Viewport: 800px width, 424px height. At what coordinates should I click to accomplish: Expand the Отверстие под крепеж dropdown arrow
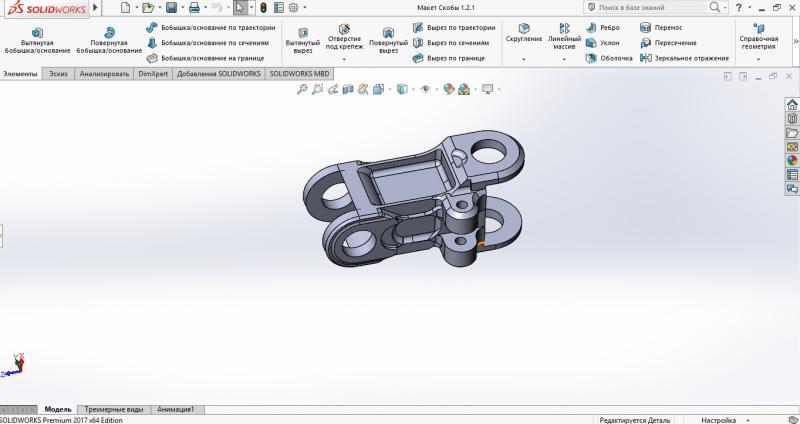(344, 60)
